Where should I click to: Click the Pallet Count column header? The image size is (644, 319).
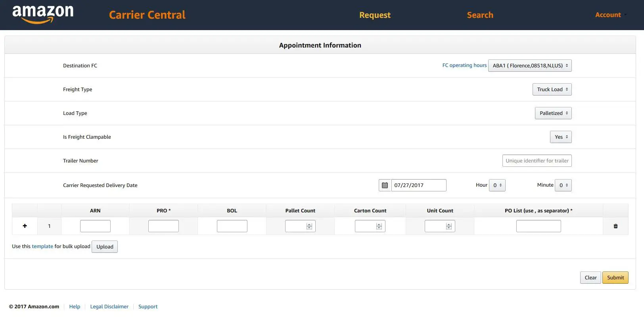[x=300, y=210]
